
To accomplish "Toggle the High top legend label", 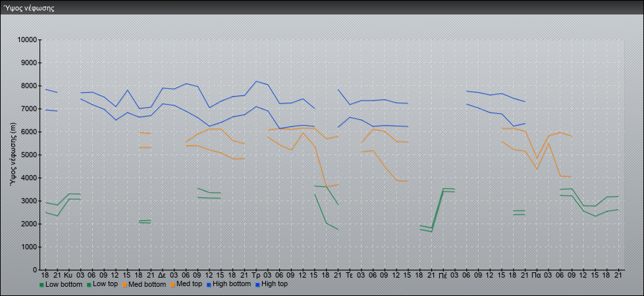I will (275, 284).
